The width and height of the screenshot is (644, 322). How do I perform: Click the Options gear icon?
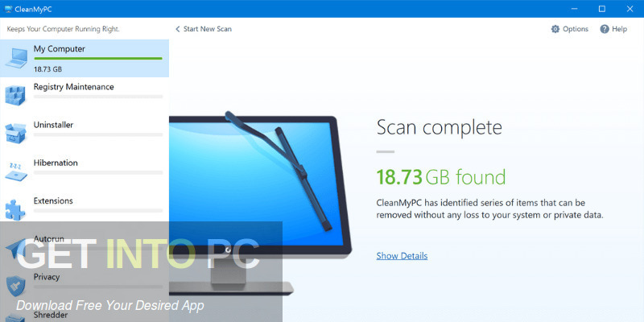click(555, 29)
